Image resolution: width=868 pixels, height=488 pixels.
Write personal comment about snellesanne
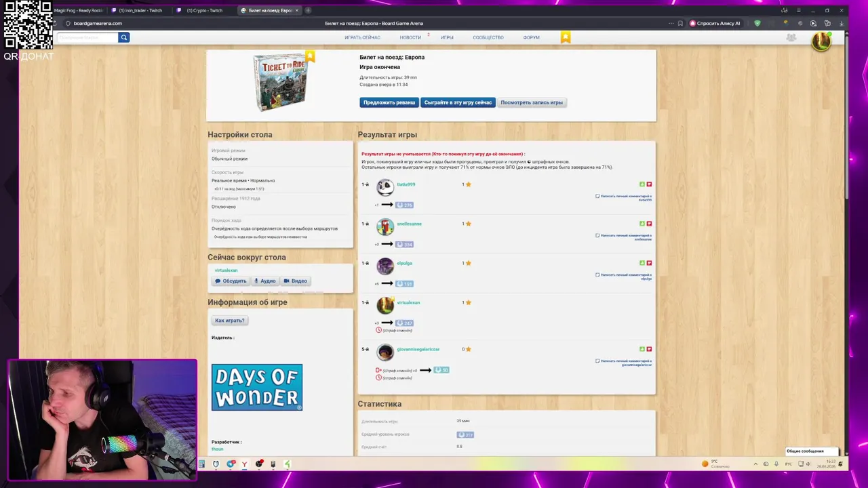(624, 237)
